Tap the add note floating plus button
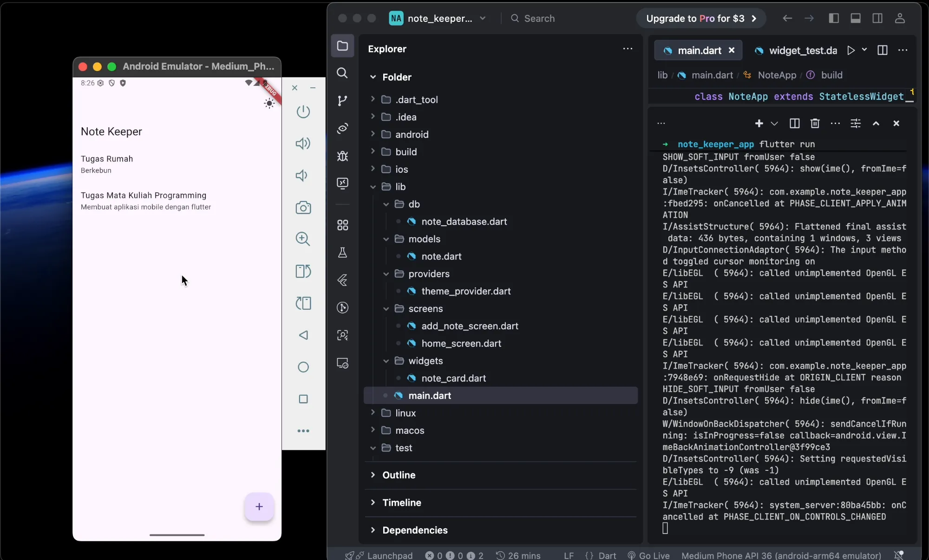Screen dimensions: 929x560 [x=259, y=507]
